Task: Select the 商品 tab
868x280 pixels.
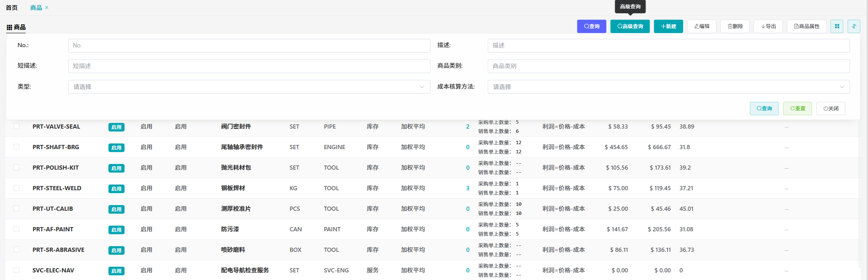Action: [36, 8]
